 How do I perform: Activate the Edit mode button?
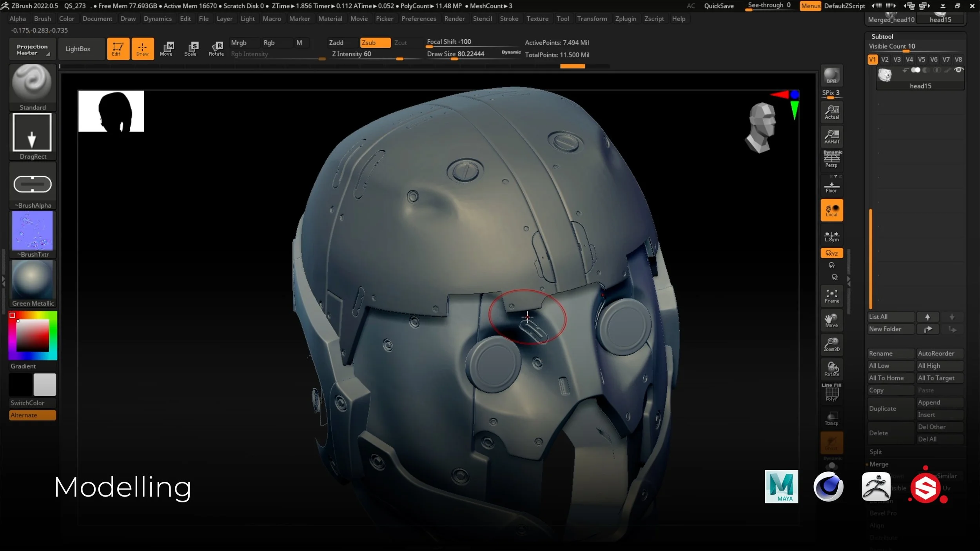(118, 49)
